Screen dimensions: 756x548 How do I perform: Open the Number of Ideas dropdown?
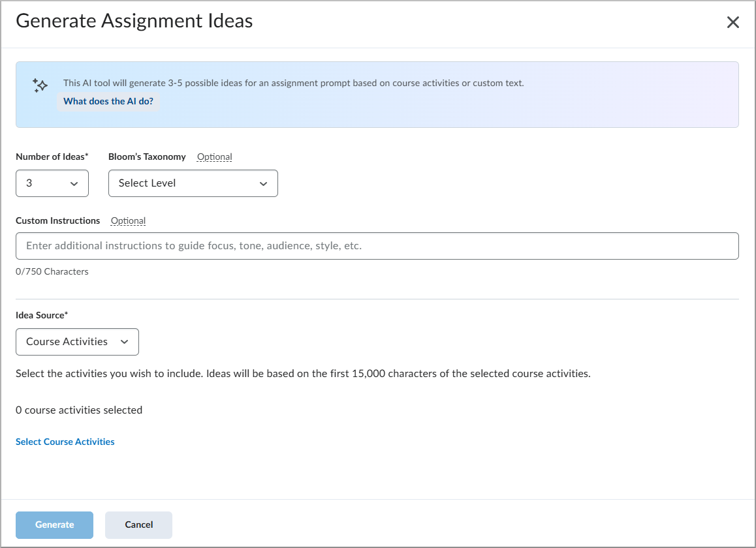click(52, 183)
